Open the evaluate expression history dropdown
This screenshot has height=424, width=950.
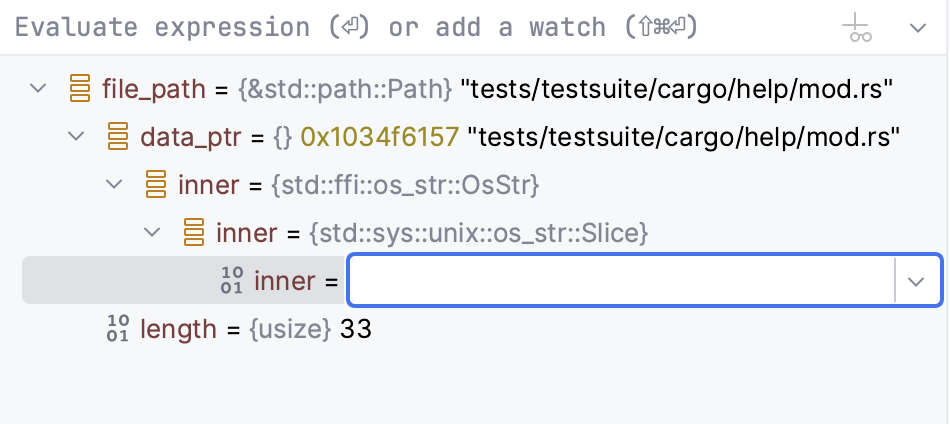918,27
